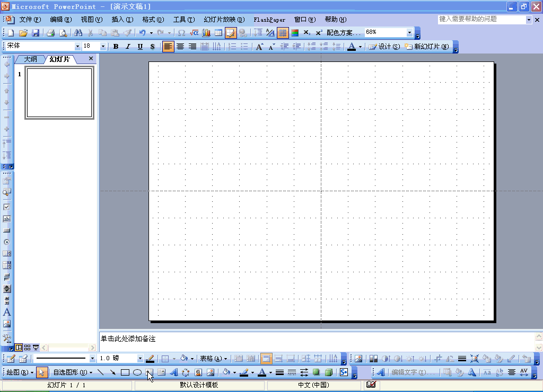Open the 1.0 磅 border width dropdown
Screen dimensions: 543x392
(x=140, y=359)
